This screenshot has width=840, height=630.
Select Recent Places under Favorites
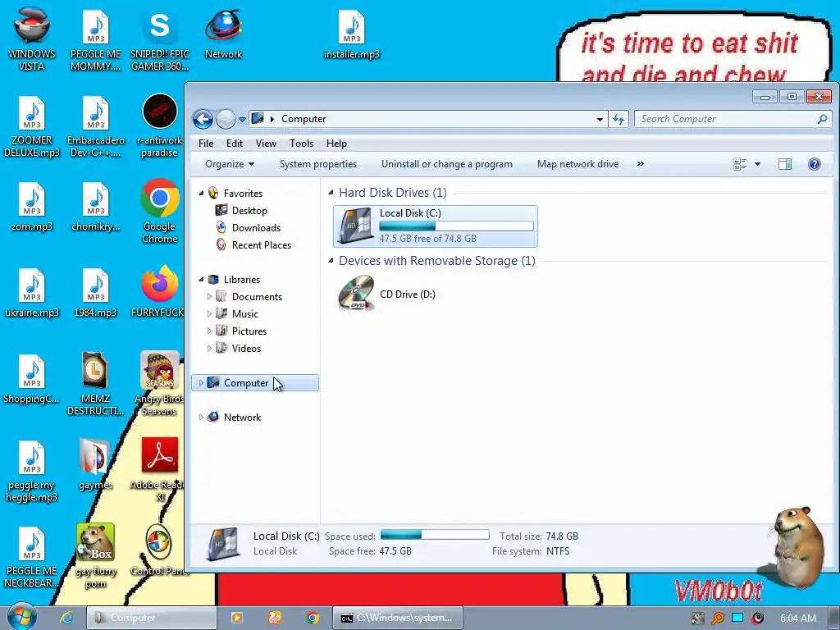coord(262,244)
